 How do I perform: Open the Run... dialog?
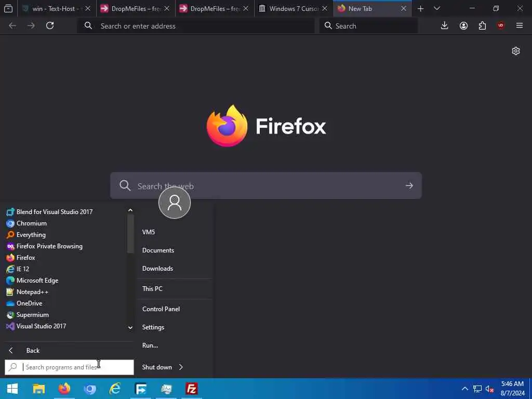coord(150,345)
